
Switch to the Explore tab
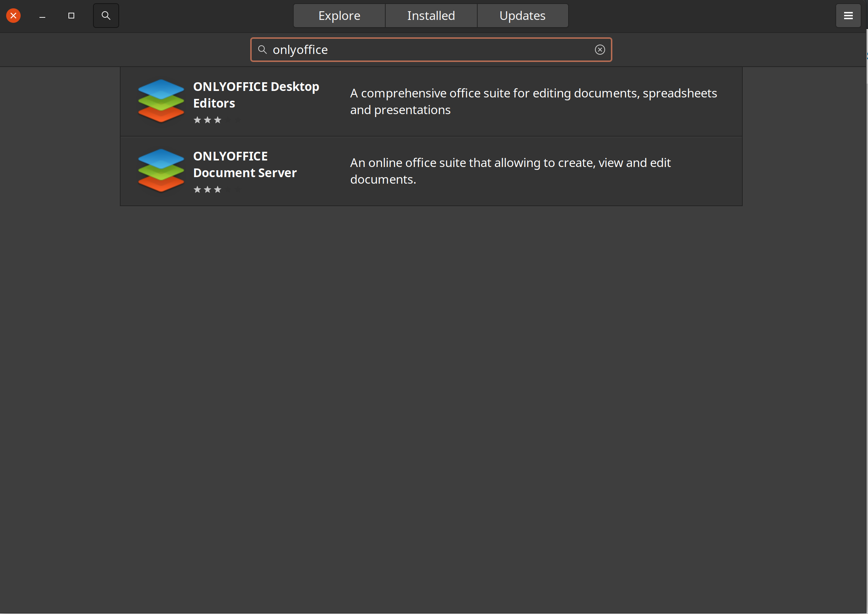(339, 15)
